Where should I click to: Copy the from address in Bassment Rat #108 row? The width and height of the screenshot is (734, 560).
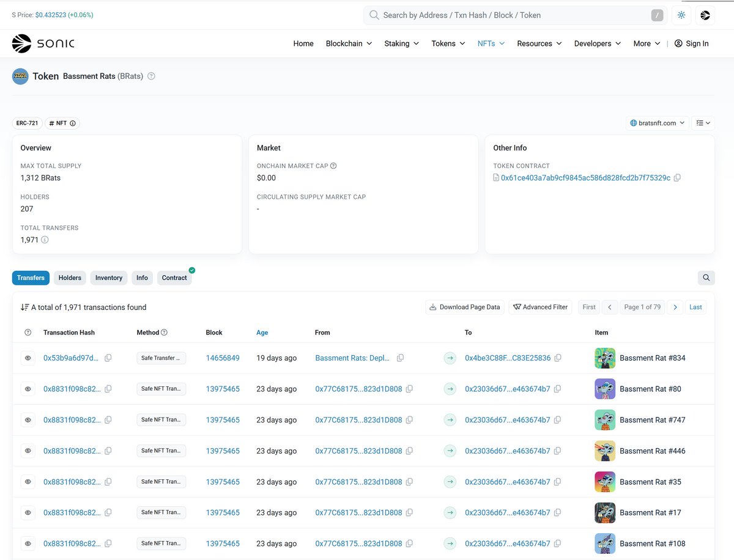pos(409,543)
